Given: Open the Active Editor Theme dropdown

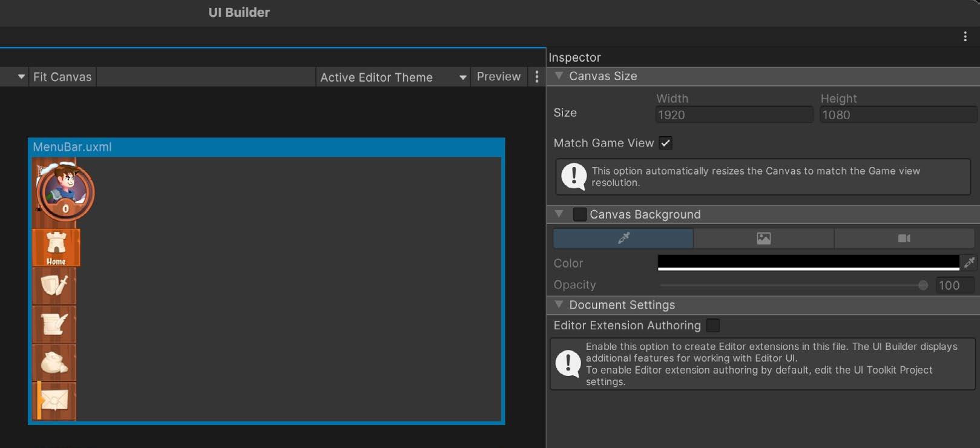Looking at the screenshot, I should click(393, 77).
